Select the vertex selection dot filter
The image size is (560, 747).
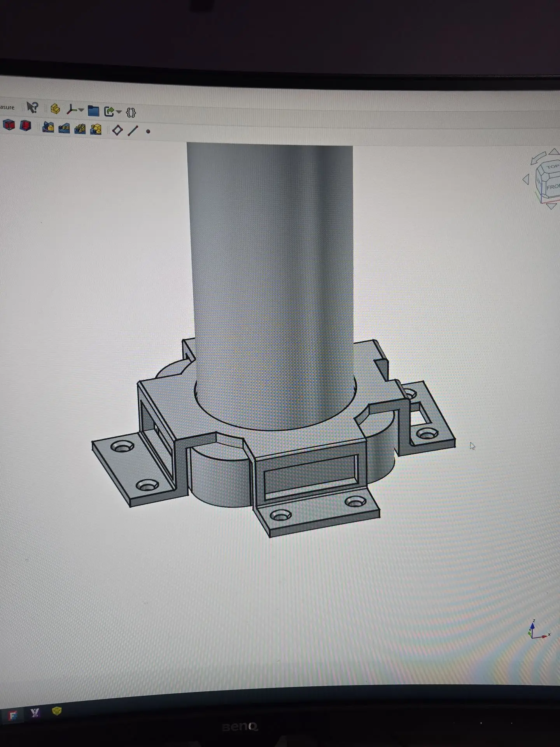[x=148, y=132]
